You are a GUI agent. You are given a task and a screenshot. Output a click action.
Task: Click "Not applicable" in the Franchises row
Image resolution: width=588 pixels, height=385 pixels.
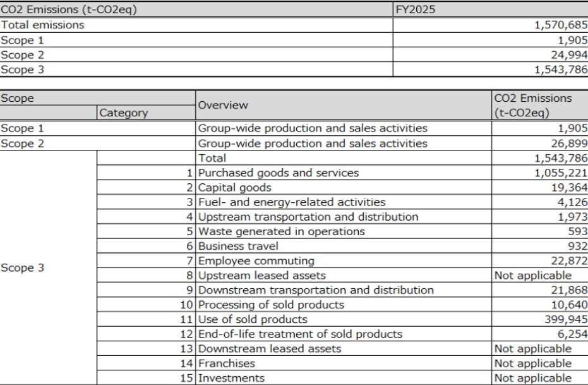pos(540,363)
